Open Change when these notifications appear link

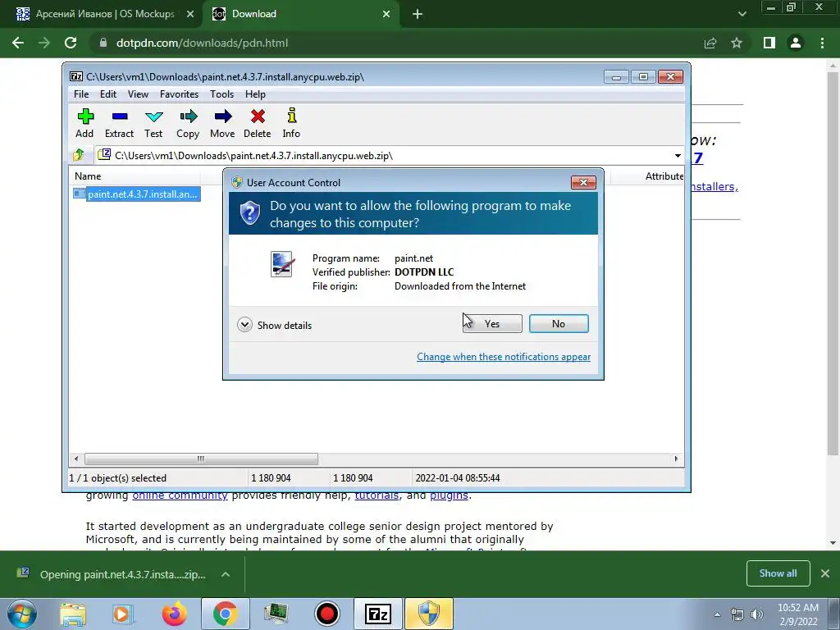(x=504, y=357)
